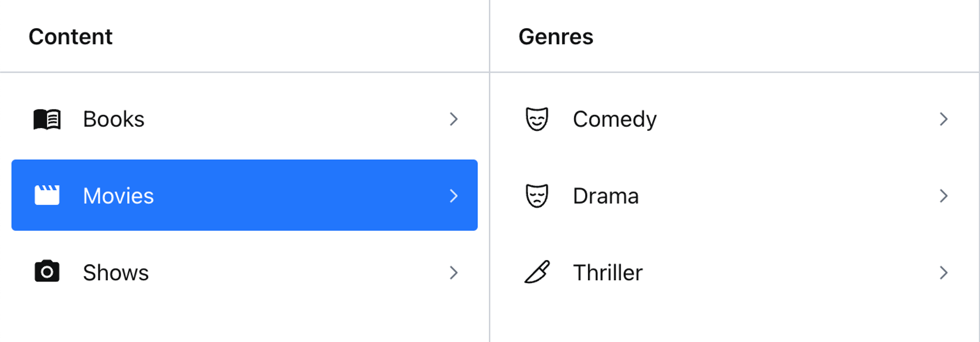Pick the Drama genre label
The width and height of the screenshot is (980, 342).
(x=606, y=196)
